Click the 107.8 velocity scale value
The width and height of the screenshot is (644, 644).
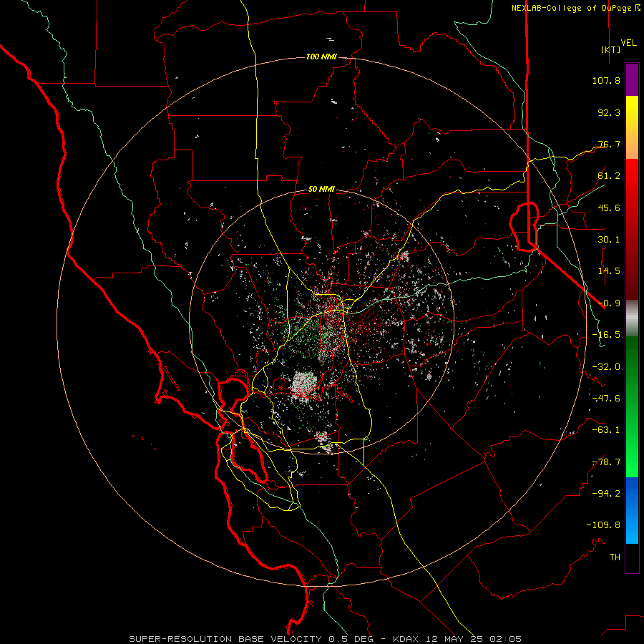click(x=606, y=80)
